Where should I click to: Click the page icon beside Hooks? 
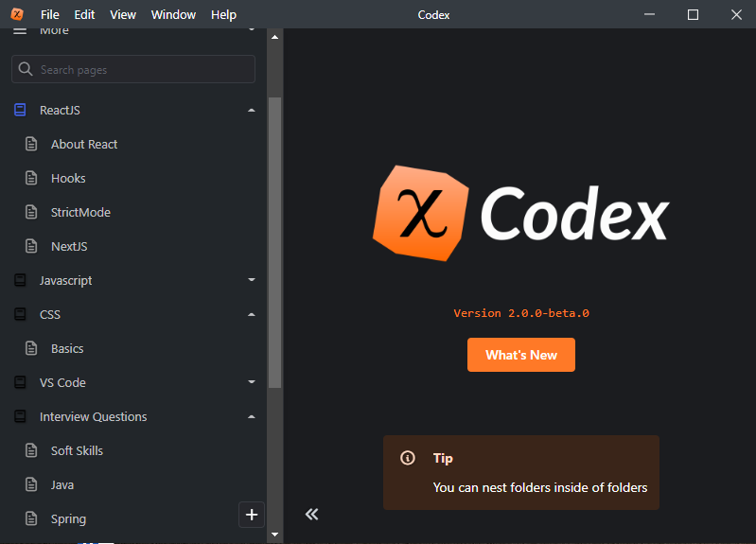[x=31, y=179]
